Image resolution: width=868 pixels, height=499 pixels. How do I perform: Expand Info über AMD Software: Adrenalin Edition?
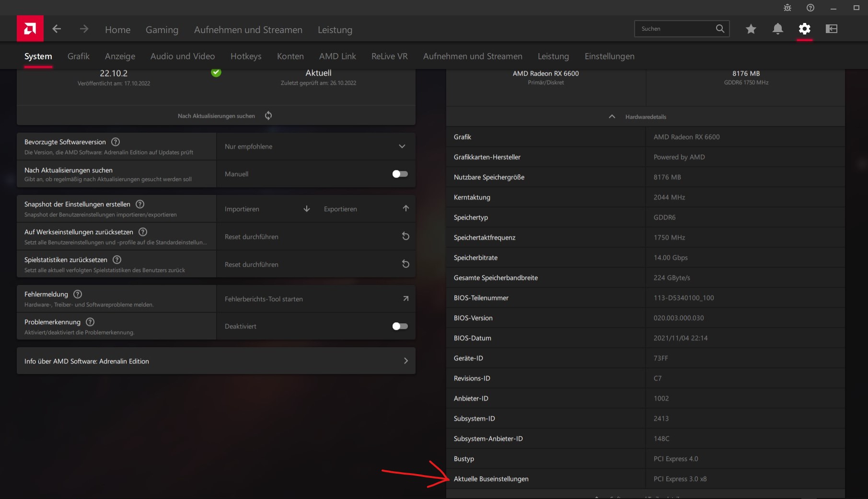pos(216,361)
